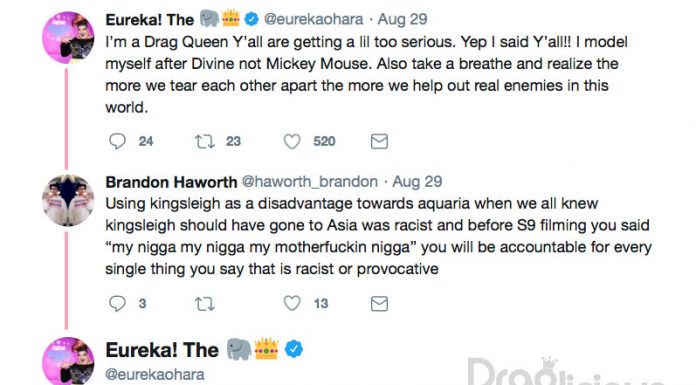Open Eureka's avatar on the bottom tweet
This screenshot has height=385, width=696.
(x=68, y=361)
